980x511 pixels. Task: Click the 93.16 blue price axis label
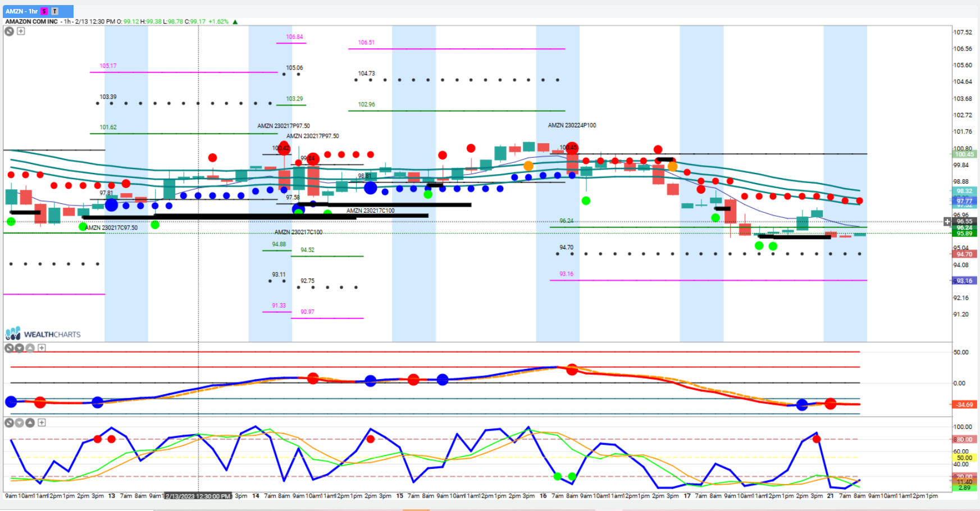(x=965, y=281)
